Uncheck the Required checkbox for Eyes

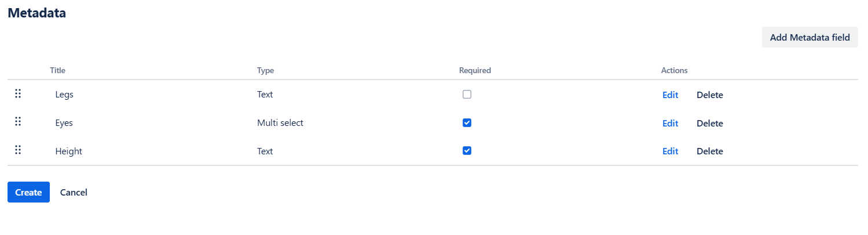pyautogui.click(x=467, y=122)
